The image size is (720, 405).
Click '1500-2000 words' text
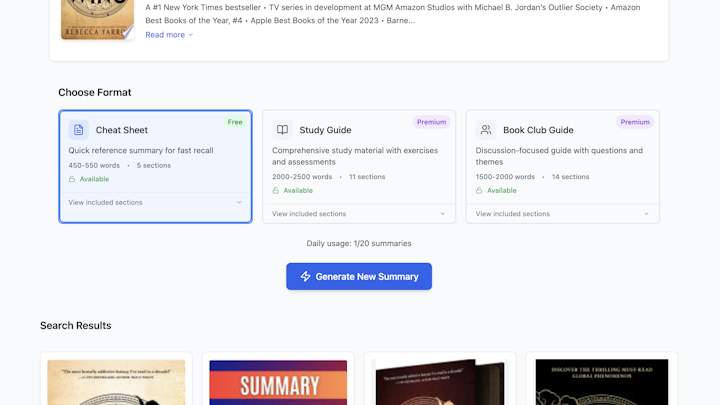pyautogui.click(x=505, y=177)
